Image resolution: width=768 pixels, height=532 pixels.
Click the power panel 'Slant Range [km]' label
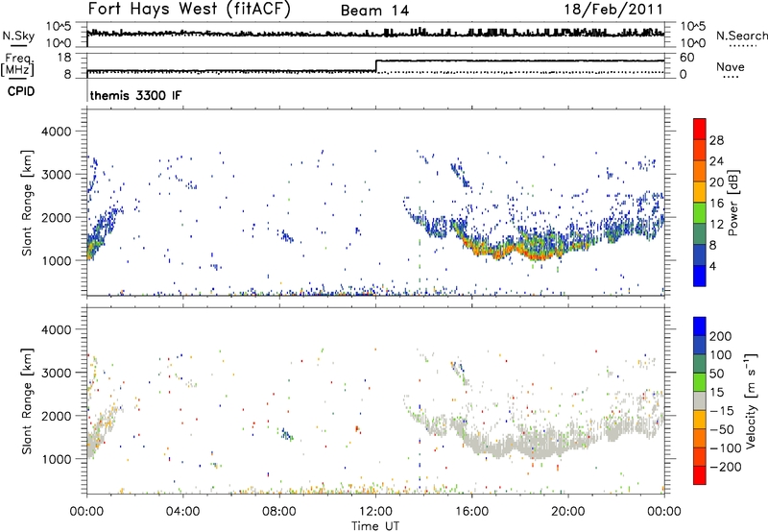(27, 203)
